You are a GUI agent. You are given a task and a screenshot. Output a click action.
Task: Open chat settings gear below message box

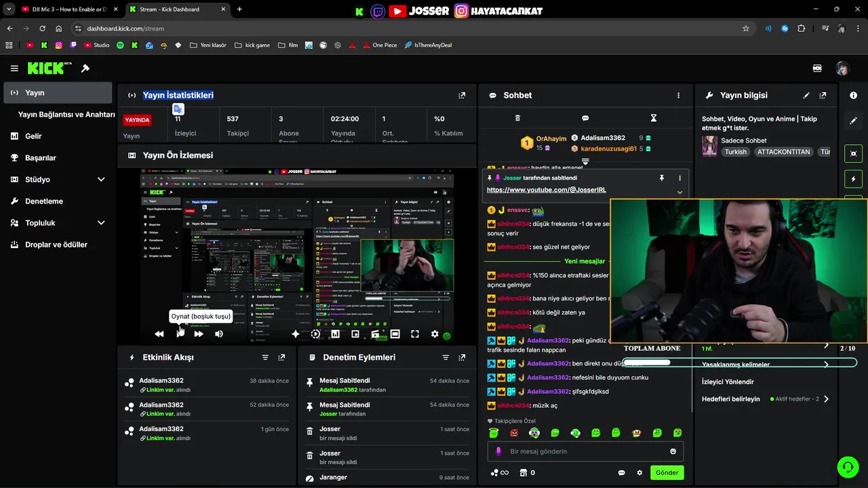click(639, 473)
